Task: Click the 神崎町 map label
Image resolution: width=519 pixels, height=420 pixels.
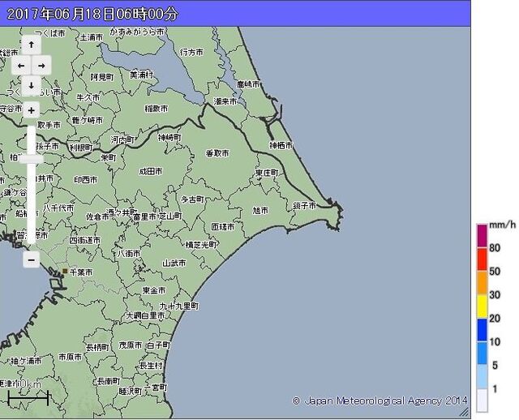Action: tap(169, 137)
